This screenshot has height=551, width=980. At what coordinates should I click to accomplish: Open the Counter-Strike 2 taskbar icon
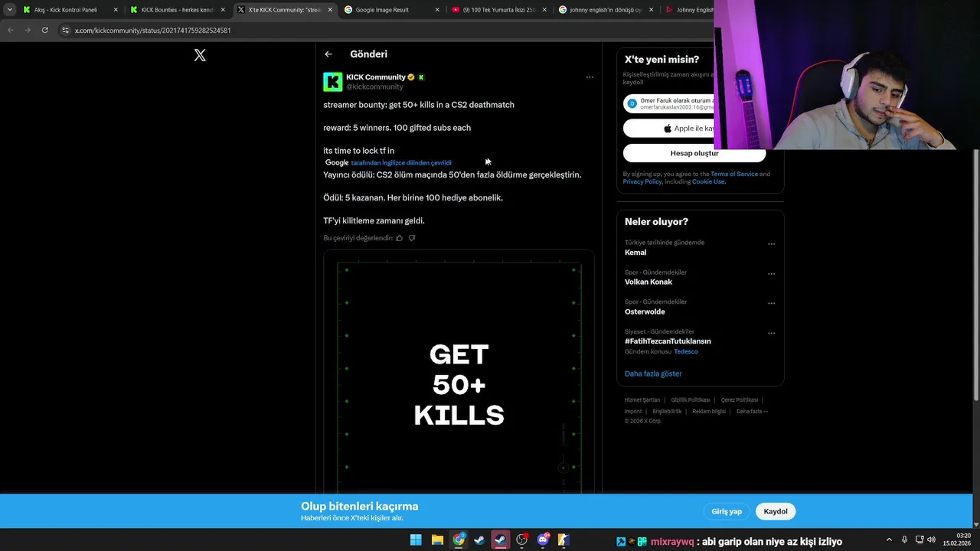563,540
